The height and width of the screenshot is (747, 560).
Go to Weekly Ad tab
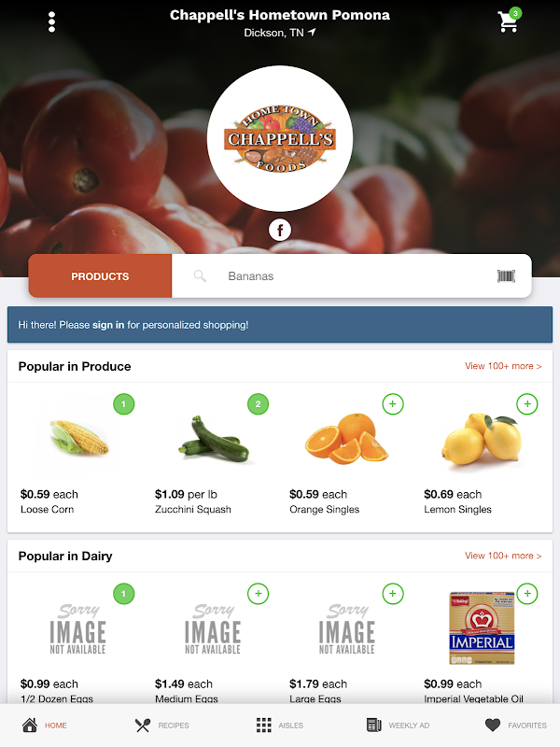[399, 726]
